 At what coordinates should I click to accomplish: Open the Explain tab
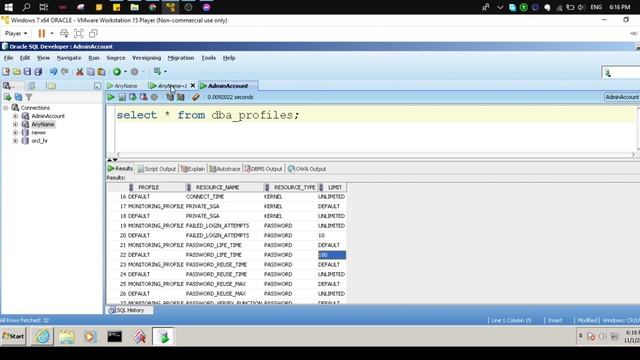point(193,169)
